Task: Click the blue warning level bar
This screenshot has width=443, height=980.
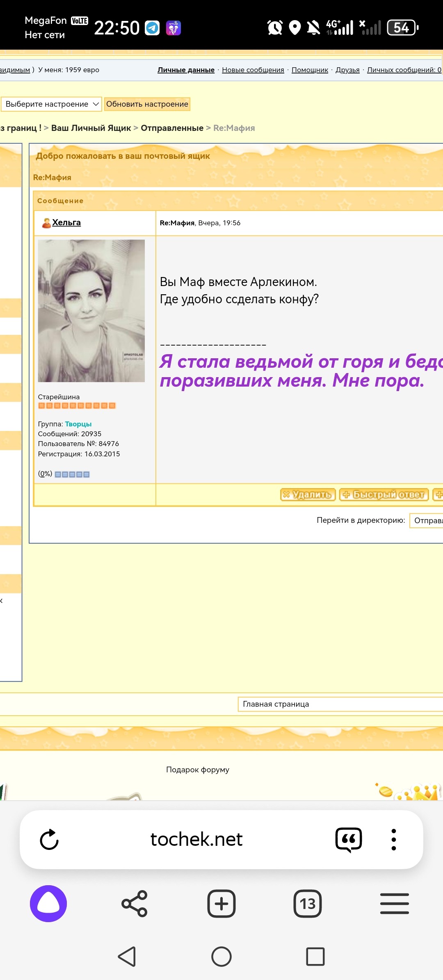Action: (72, 474)
